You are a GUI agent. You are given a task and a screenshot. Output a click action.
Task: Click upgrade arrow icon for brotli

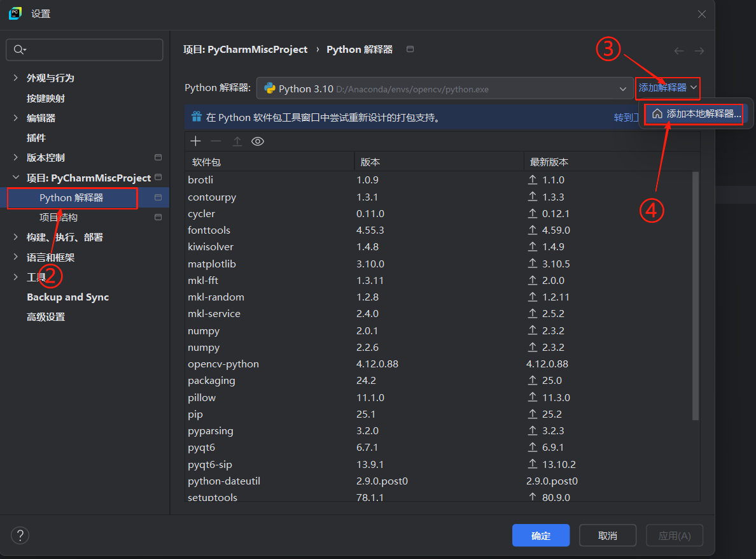(532, 180)
